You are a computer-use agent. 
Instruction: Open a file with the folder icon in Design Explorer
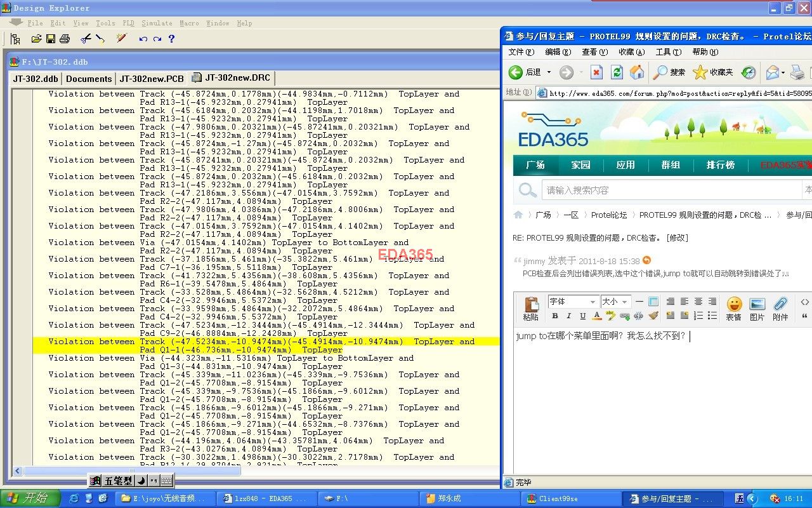(36, 39)
